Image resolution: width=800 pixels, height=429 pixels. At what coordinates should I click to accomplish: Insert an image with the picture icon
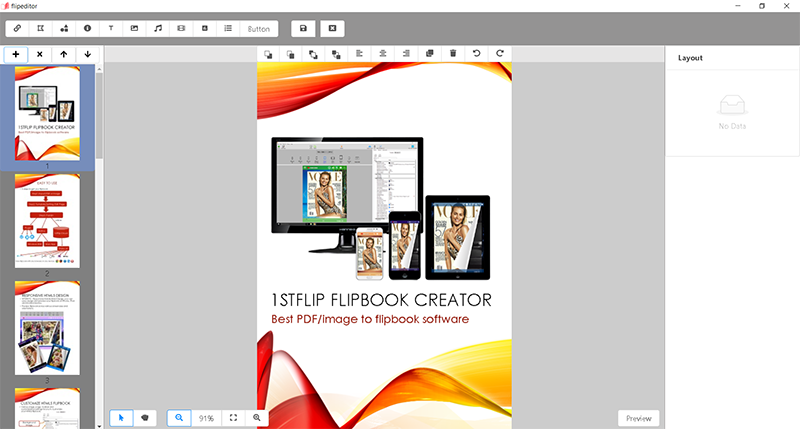(x=134, y=29)
